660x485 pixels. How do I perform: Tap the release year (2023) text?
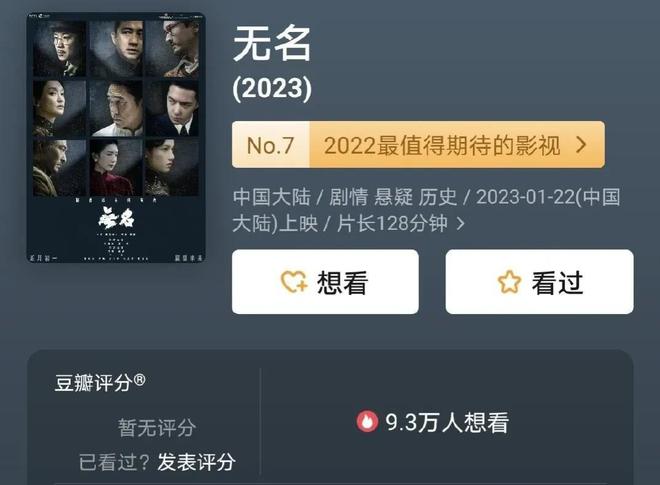tap(272, 88)
